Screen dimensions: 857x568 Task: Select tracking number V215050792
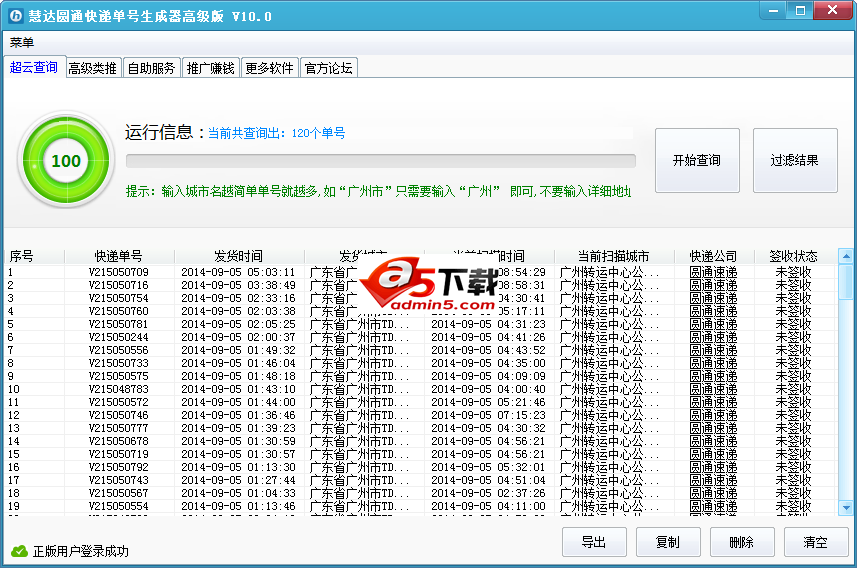[x=119, y=467]
